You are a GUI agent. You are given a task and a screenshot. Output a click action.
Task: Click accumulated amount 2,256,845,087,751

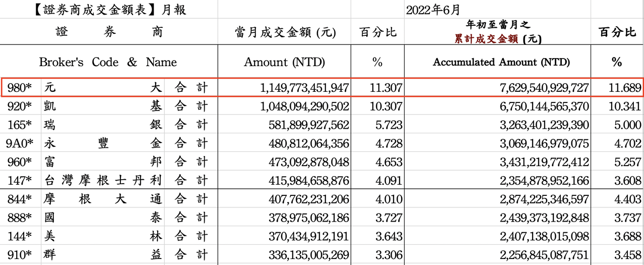pyautogui.click(x=545, y=255)
